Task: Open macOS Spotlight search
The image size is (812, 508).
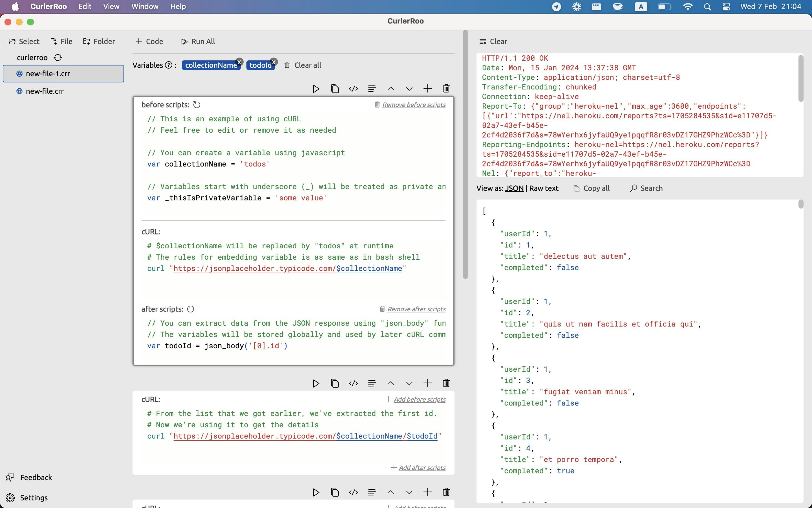Action: 707,7
